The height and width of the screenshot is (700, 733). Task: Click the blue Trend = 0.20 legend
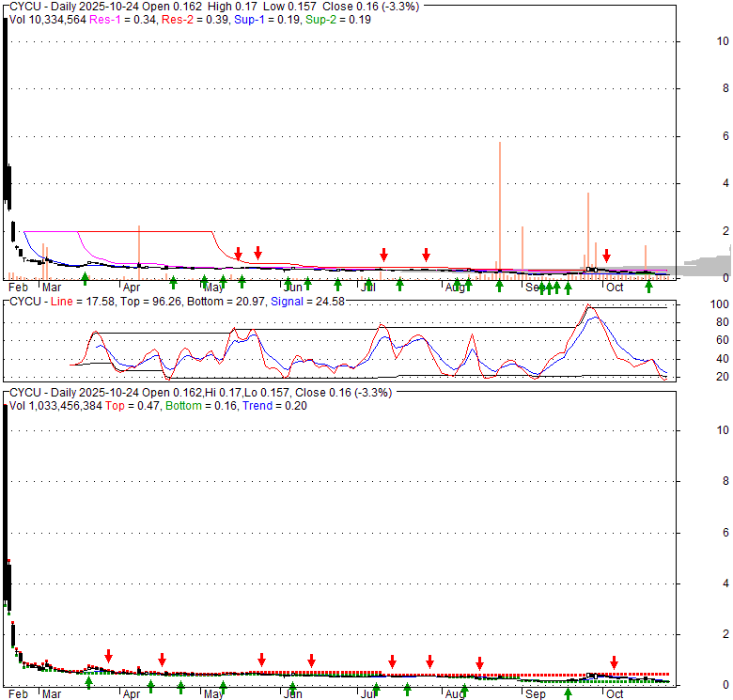click(x=274, y=406)
